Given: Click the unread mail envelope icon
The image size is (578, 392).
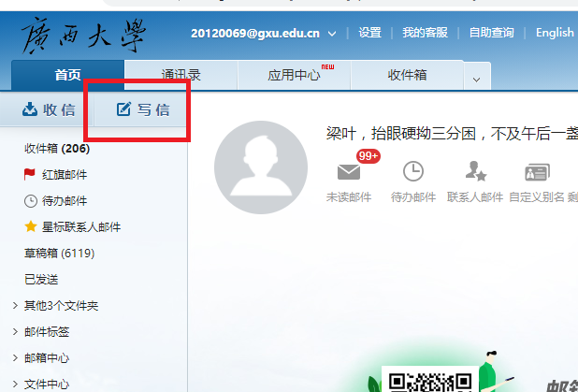Looking at the screenshot, I should pos(349,171).
